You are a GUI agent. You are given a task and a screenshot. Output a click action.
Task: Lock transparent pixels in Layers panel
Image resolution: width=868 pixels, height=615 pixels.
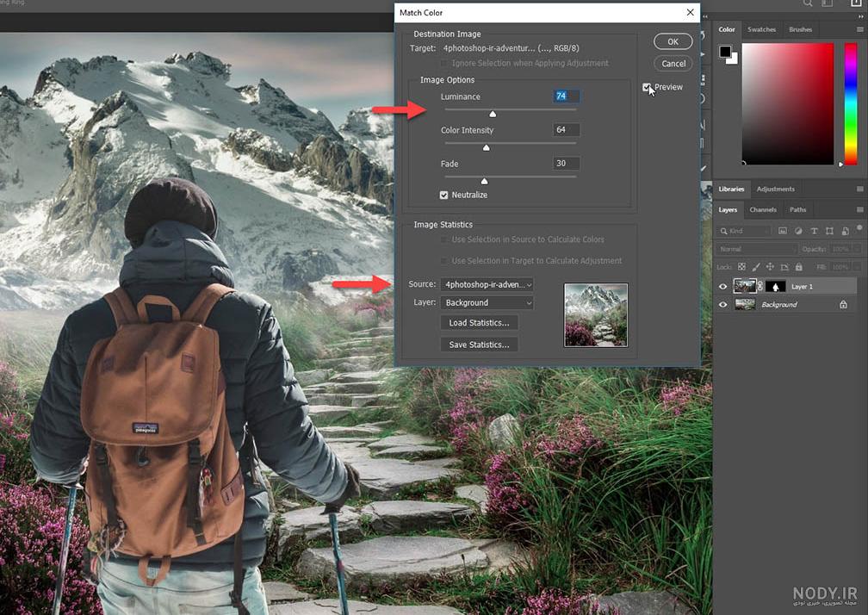(741, 267)
